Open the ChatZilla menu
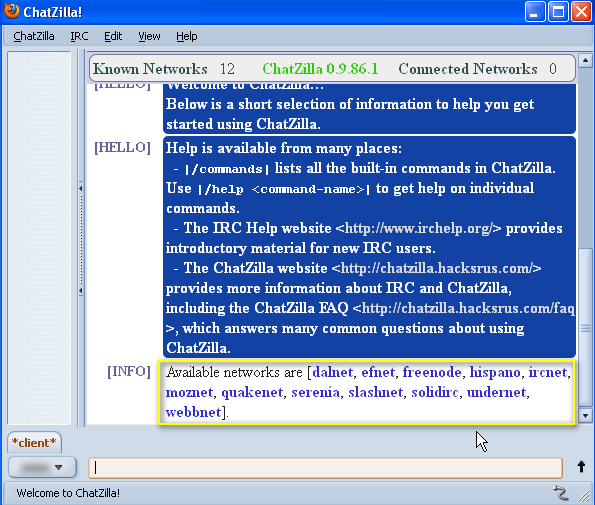 pos(34,36)
